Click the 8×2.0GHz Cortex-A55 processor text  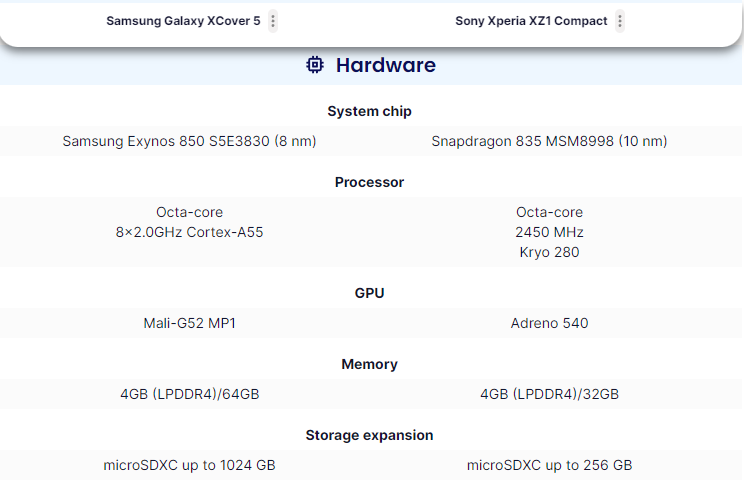click(x=189, y=232)
